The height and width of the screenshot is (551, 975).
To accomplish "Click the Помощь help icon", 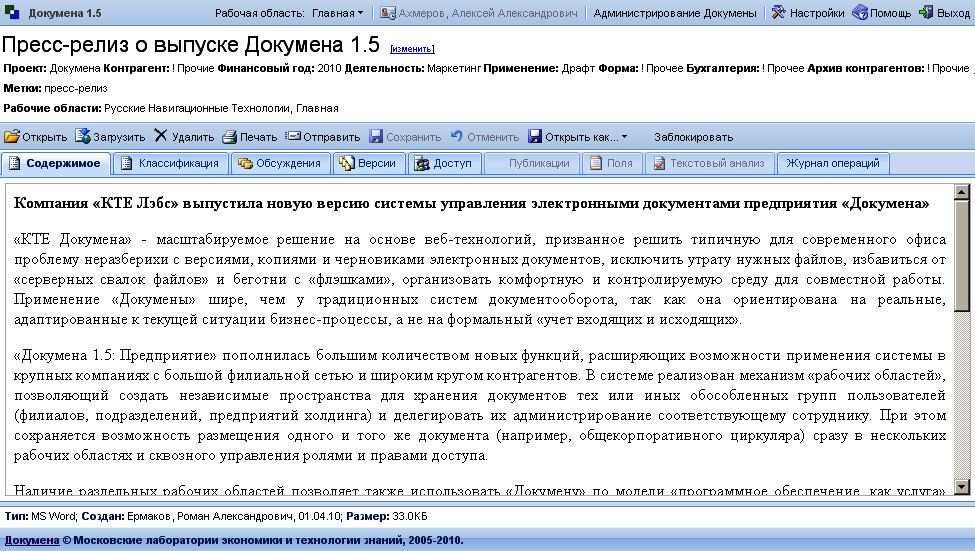I will [x=860, y=12].
